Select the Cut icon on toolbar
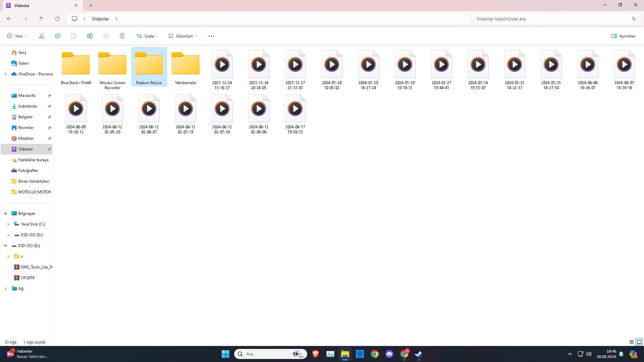Screen dimensions: 644x362 [x=42, y=36]
